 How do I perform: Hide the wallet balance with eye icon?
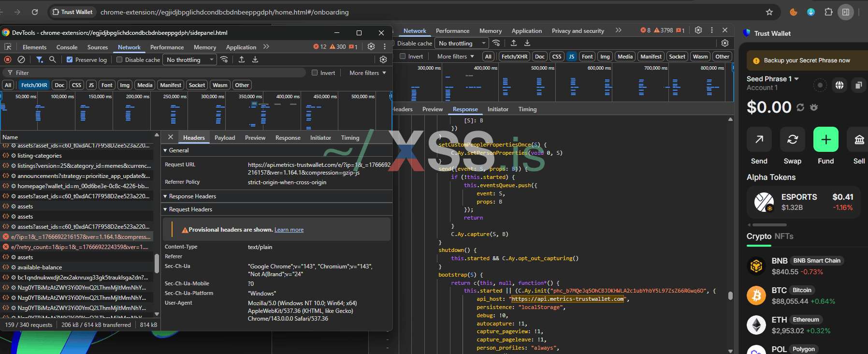814,107
